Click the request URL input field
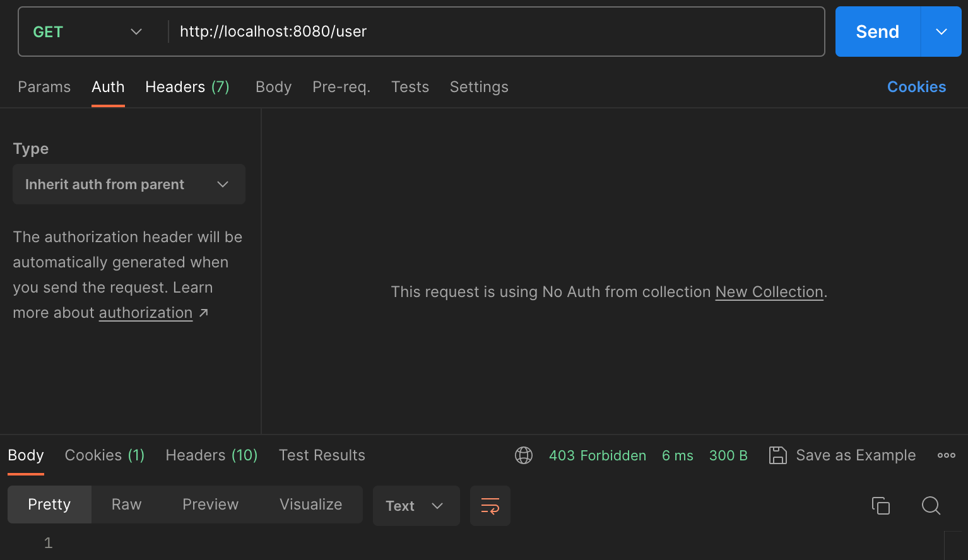Image resolution: width=968 pixels, height=560 pixels. pyautogui.click(x=497, y=32)
